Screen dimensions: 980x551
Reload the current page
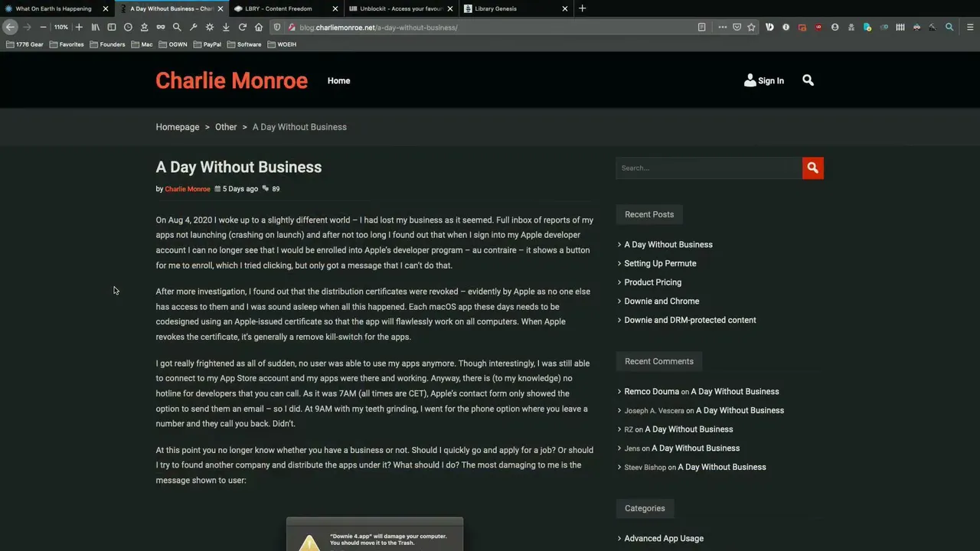click(x=242, y=27)
